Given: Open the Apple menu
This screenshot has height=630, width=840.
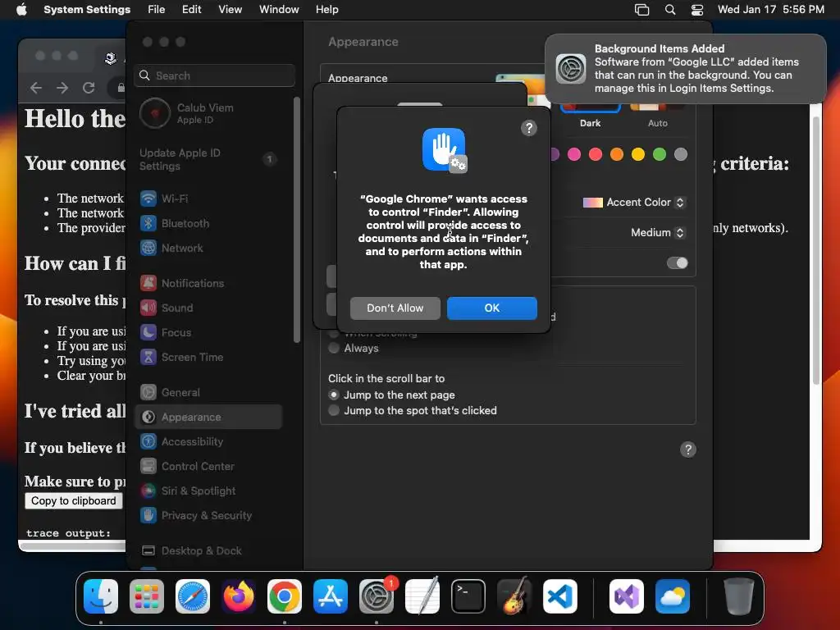Looking at the screenshot, I should click(21, 9).
